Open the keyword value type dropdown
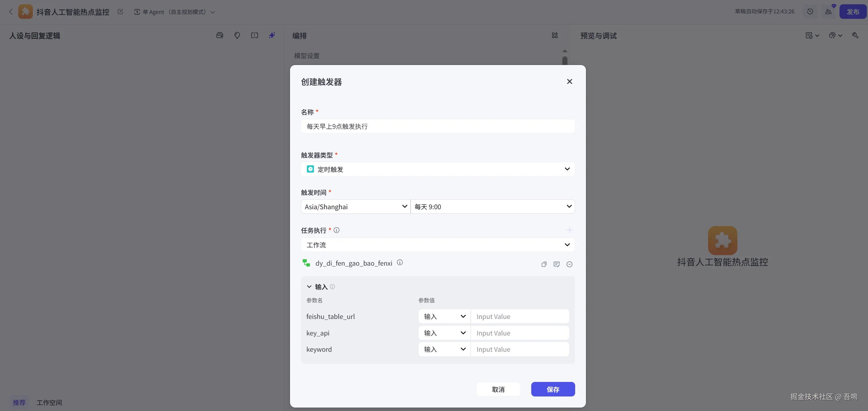Screen dimensions: 868x411 click(445, 349)
